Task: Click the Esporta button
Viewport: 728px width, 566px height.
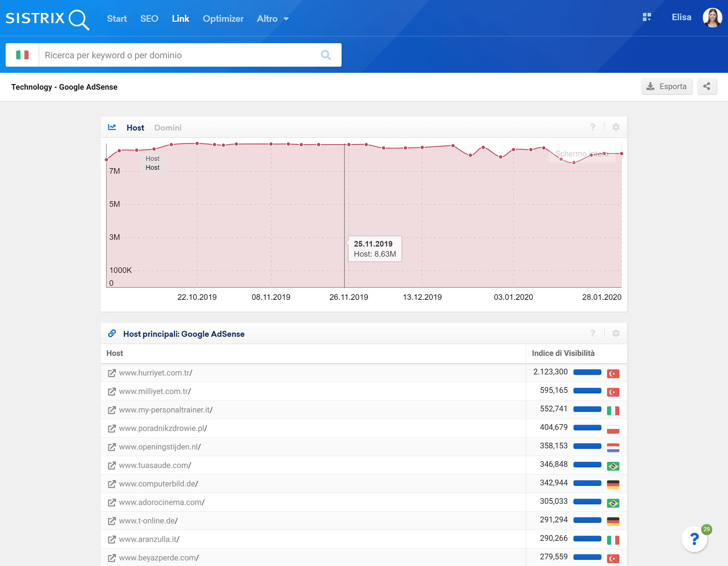Action: point(666,87)
